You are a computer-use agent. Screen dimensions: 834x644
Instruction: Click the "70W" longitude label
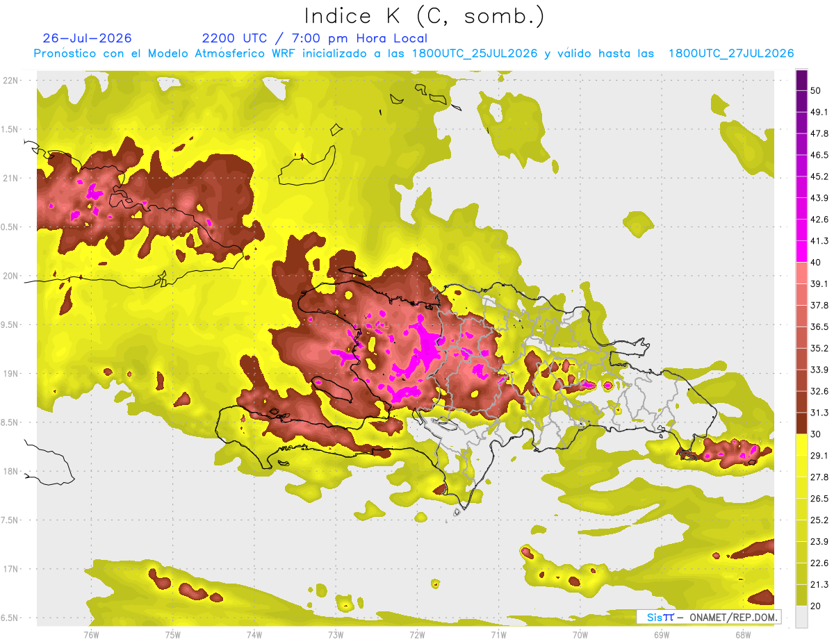tap(580, 635)
